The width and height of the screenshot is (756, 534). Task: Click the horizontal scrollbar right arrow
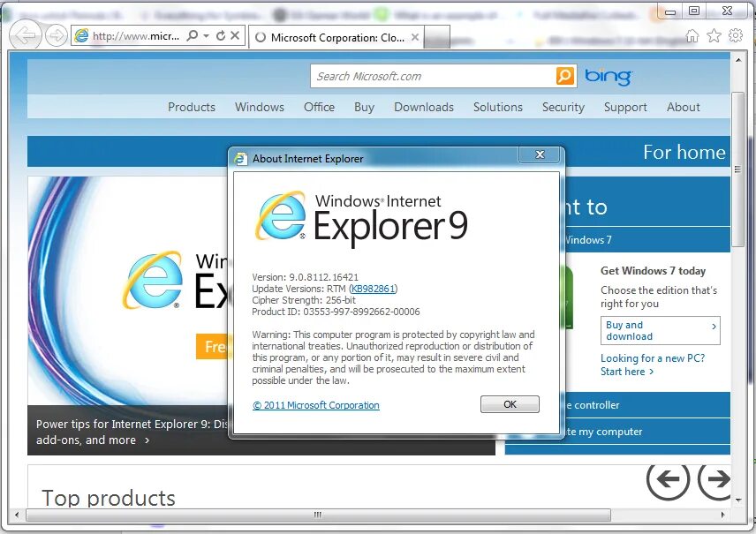point(722,515)
